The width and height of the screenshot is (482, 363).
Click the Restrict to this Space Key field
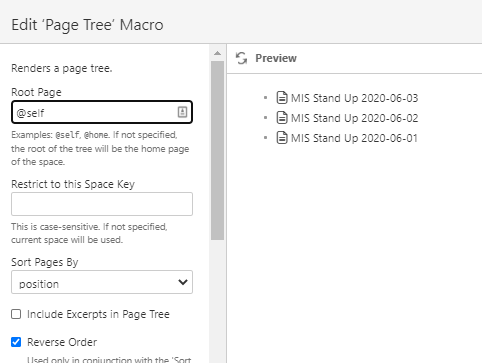pos(102,204)
